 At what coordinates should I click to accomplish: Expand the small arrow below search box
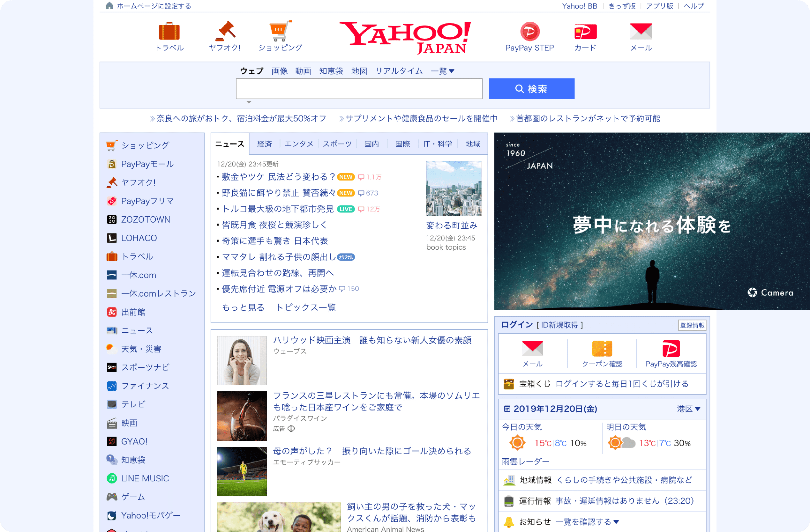coord(249,102)
